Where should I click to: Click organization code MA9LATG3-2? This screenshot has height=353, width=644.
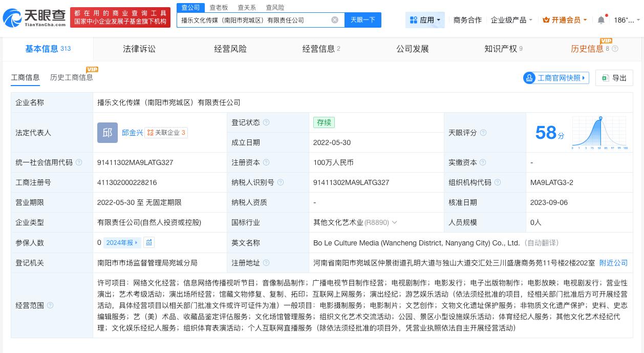point(552,182)
